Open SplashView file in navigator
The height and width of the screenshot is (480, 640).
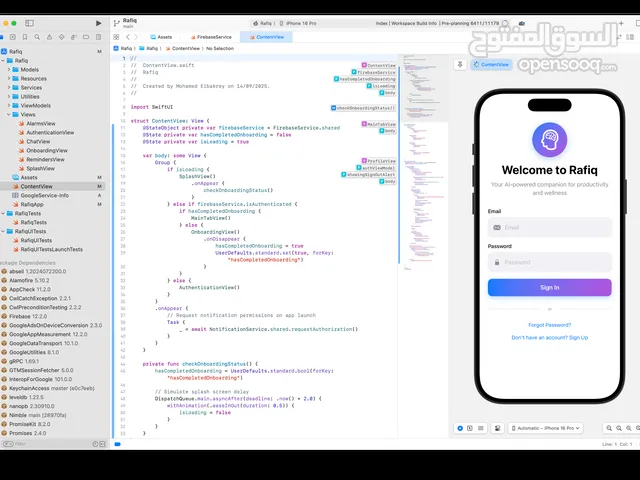(x=40, y=168)
